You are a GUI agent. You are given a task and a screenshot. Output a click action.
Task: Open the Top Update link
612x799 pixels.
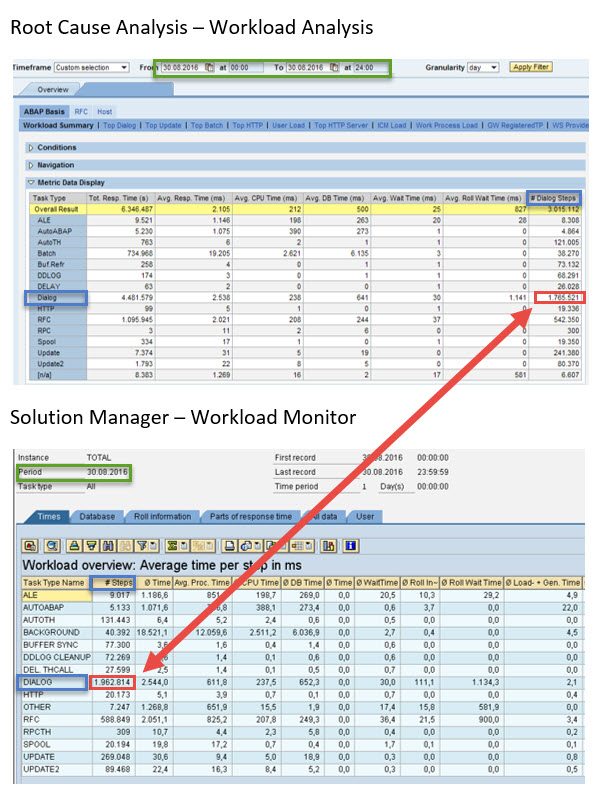coord(163,125)
